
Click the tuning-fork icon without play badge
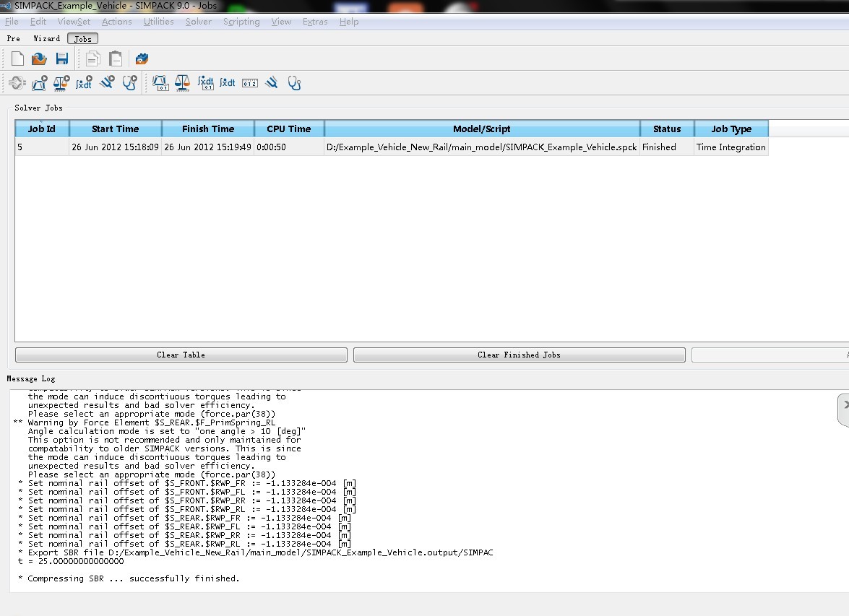[x=271, y=82]
